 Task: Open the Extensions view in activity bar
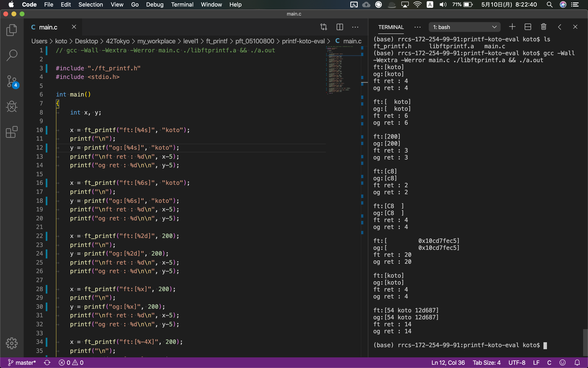pyautogui.click(x=12, y=132)
